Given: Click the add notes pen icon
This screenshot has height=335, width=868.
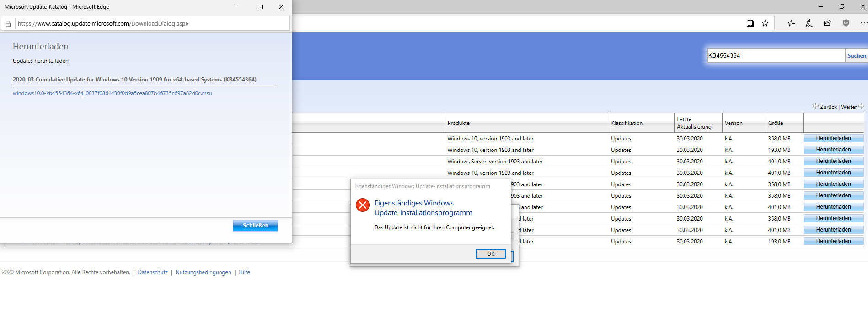Looking at the screenshot, I should [x=809, y=23].
